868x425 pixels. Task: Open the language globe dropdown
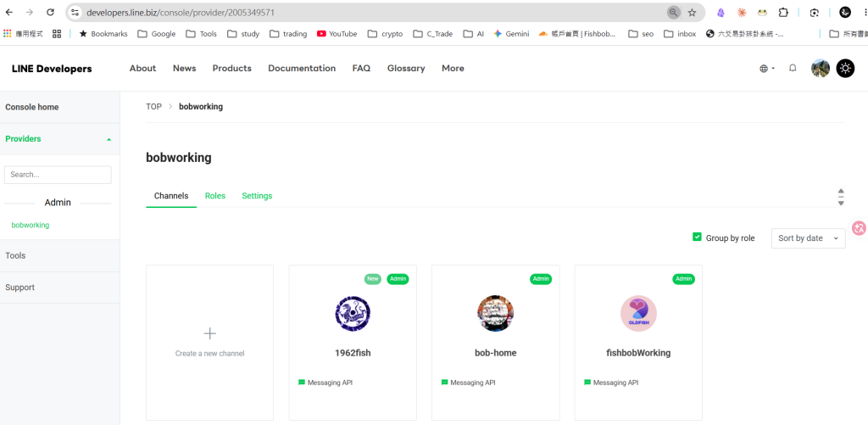click(x=767, y=68)
